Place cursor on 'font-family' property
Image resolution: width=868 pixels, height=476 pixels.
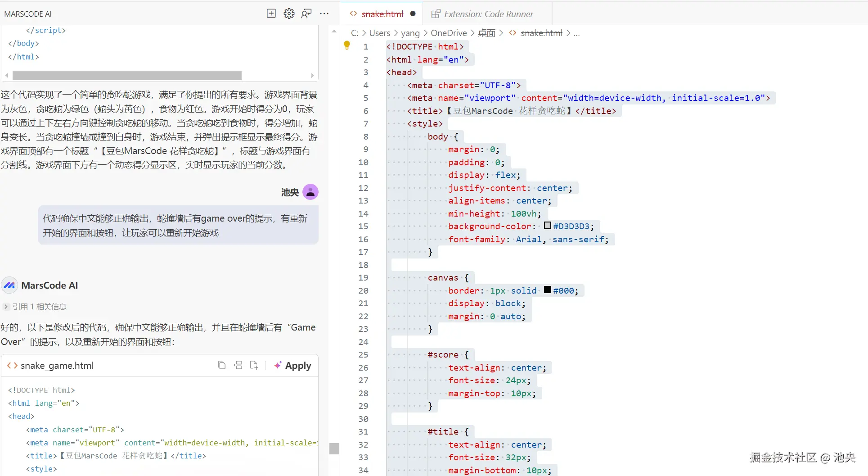click(x=477, y=239)
